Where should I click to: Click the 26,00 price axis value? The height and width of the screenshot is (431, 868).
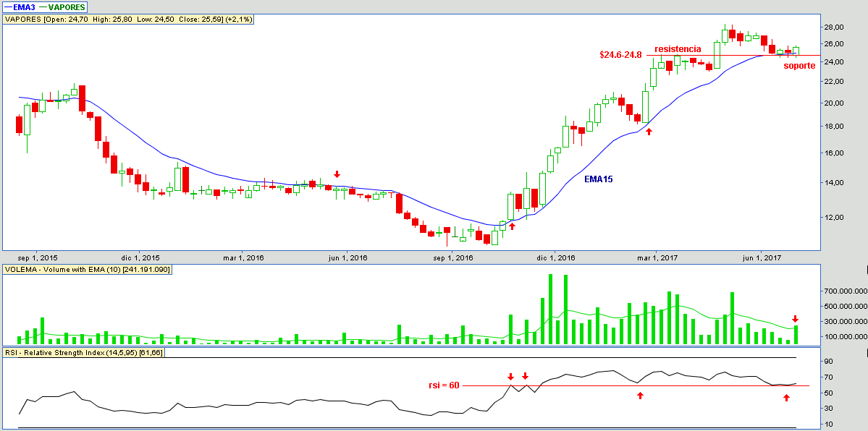[x=834, y=43]
